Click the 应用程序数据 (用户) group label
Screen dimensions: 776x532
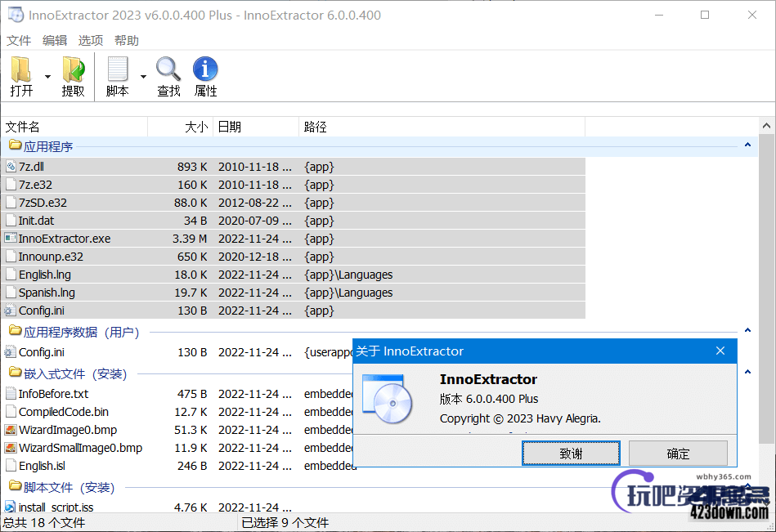pos(81,332)
